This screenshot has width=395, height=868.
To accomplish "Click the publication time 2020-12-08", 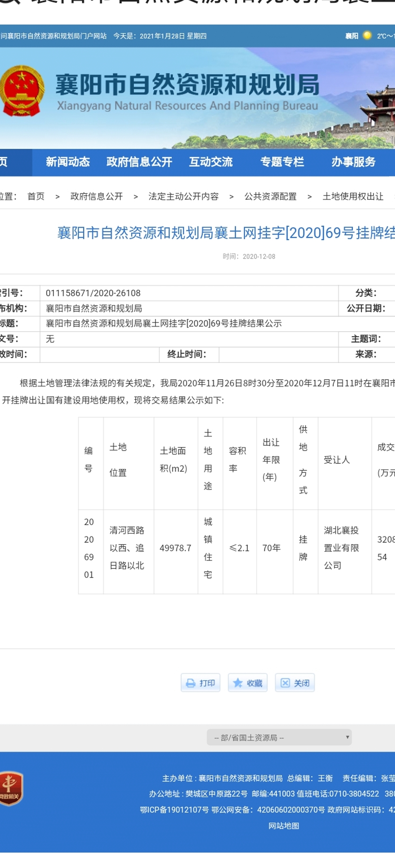I will [x=259, y=256].
